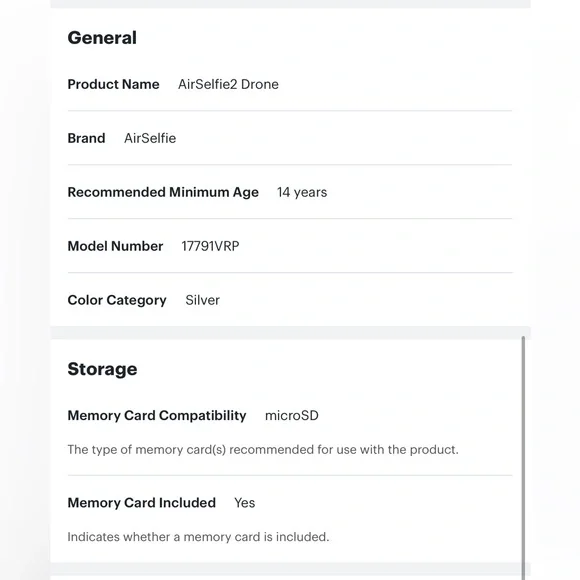The image size is (580, 580).
Task: Click the Silver color value
Action: [202, 300]
